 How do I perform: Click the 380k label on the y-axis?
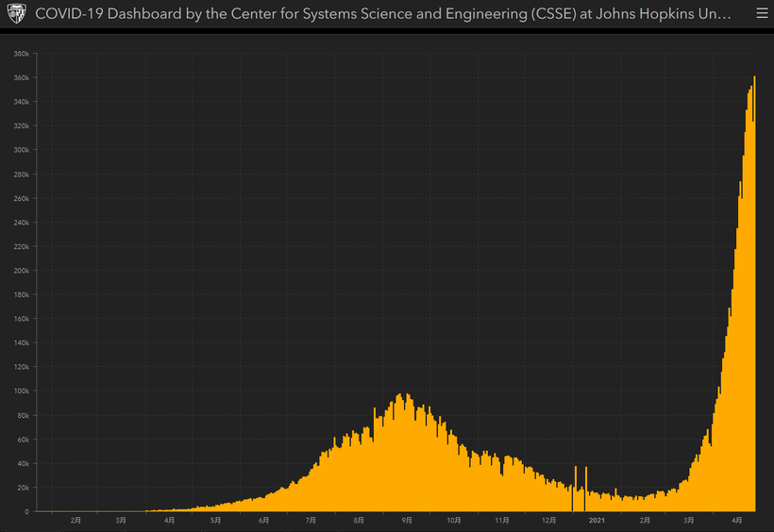(22, 54)
